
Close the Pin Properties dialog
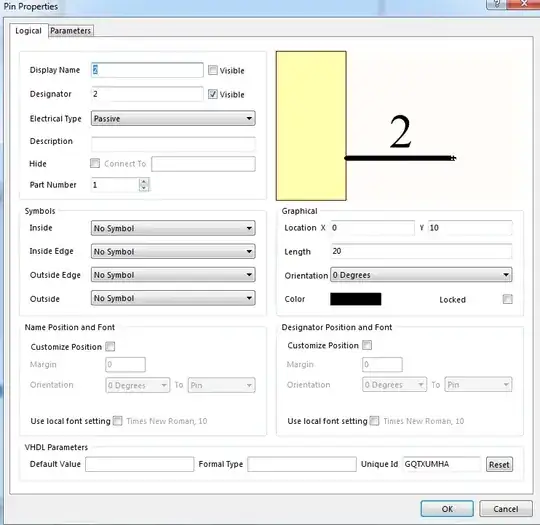coord(524,3)
